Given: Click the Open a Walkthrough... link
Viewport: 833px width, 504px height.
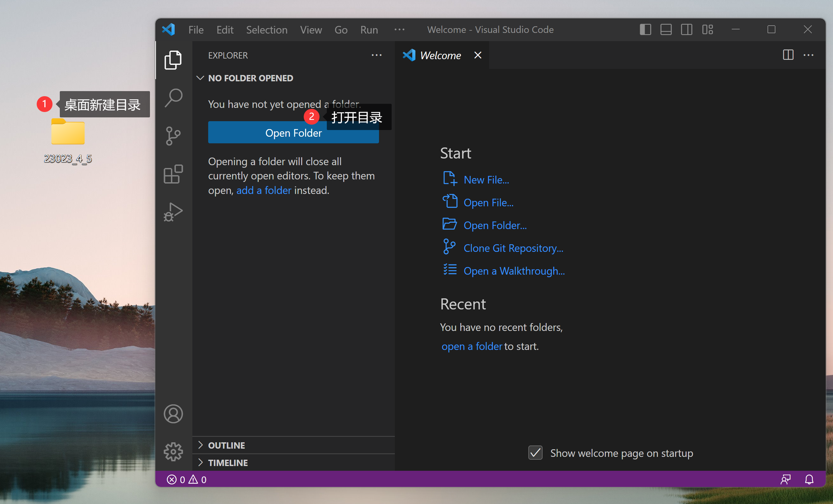Looking at the screenshot, I should pyautogui.click(x=514, y=271).
